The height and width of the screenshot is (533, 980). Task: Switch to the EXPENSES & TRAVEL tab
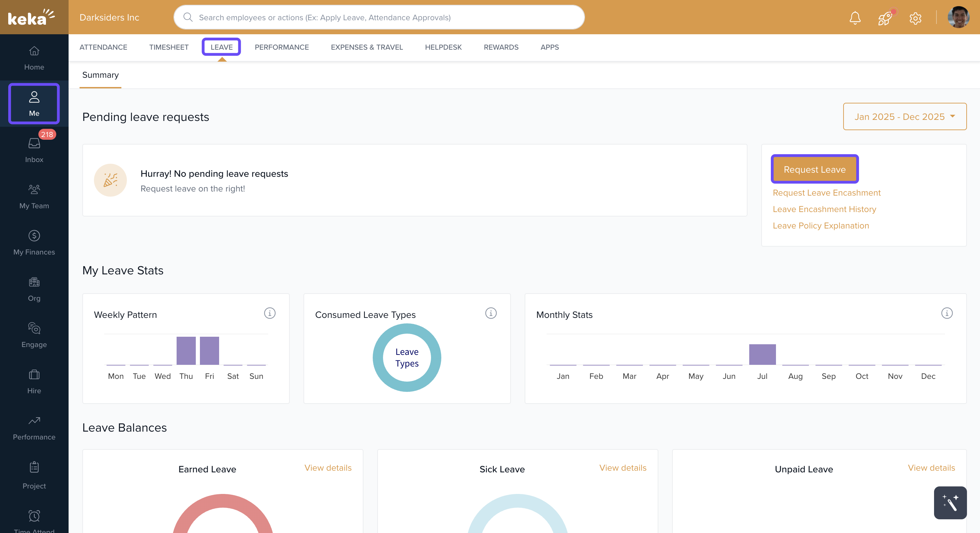pos(367,47)
